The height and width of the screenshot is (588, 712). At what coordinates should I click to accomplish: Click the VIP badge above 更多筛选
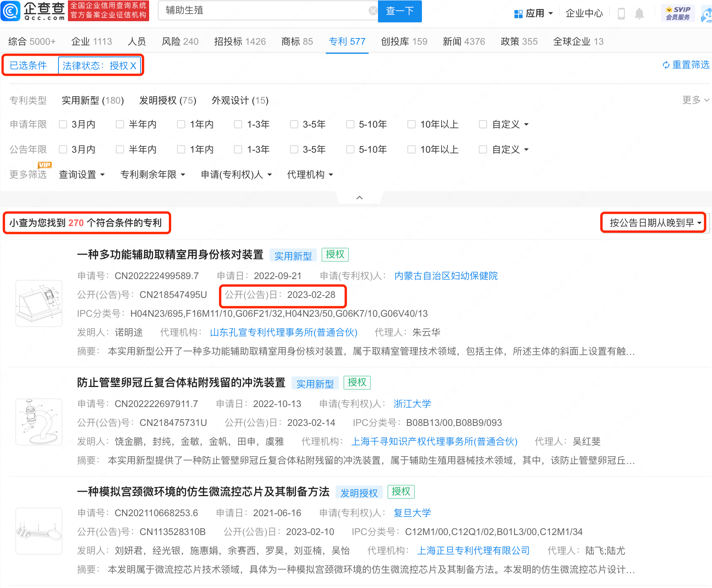coord(45,165)
